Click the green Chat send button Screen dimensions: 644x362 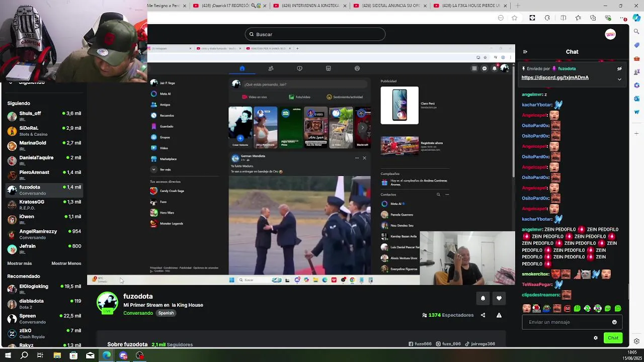point(613,338)
